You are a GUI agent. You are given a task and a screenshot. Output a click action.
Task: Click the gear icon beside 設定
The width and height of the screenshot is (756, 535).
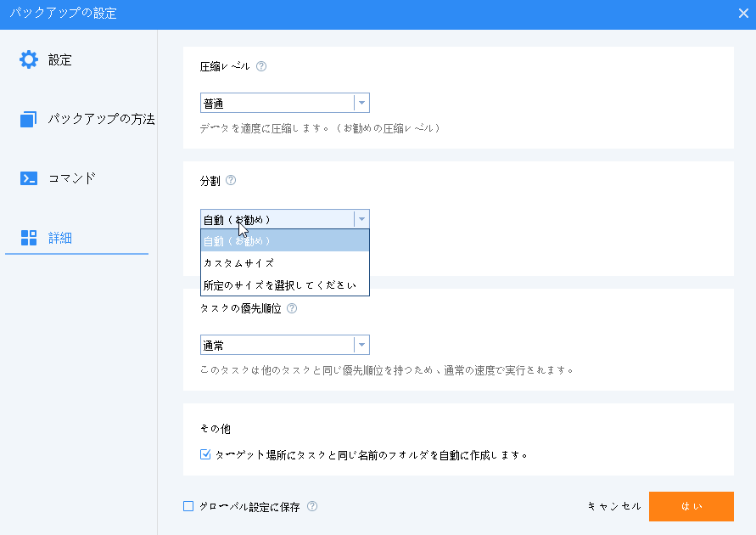(x=29, y=60)
